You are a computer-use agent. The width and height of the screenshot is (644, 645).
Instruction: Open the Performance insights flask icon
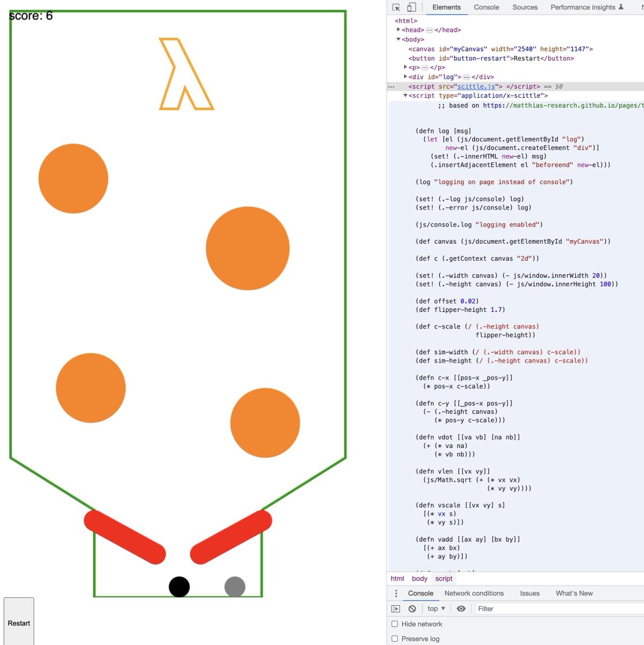(x=621, y=7)
